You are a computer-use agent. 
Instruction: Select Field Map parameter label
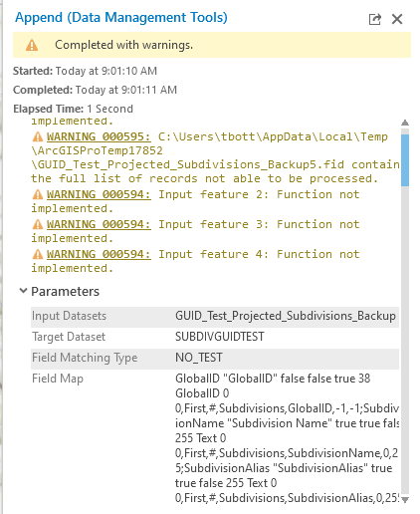pos(58,379)
